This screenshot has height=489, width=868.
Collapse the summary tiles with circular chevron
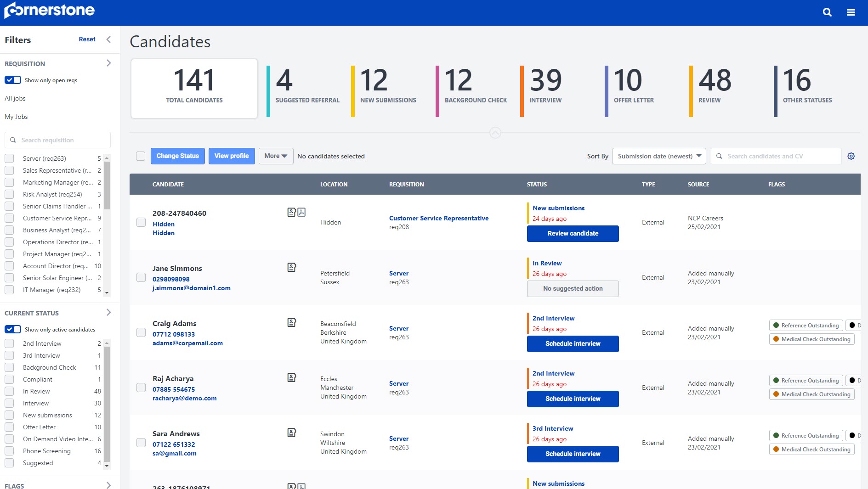[x=495, y=133]
